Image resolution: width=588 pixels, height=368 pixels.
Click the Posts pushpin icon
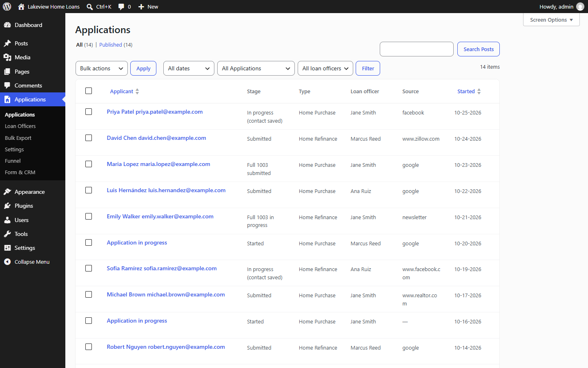pos(7,43)
